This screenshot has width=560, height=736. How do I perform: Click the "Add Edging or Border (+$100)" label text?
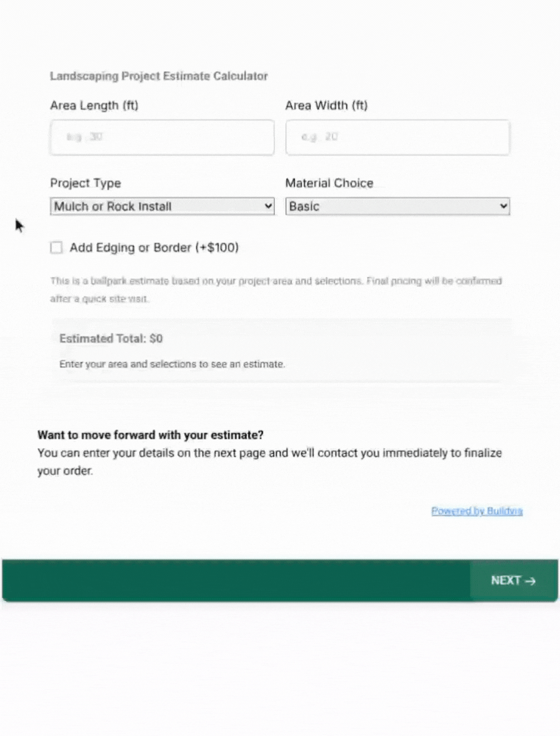[154, 247]
